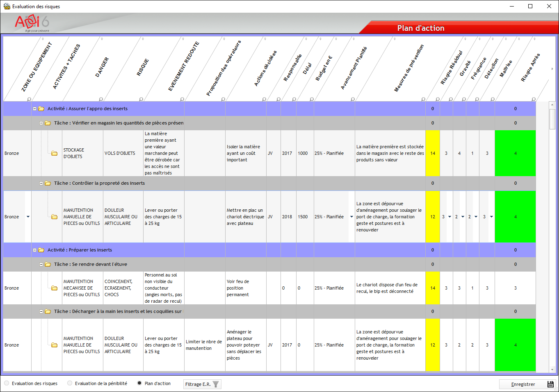
Task: Click the cell 'Mettre en plac un chariot électrique'
Action: pos(245,217)
